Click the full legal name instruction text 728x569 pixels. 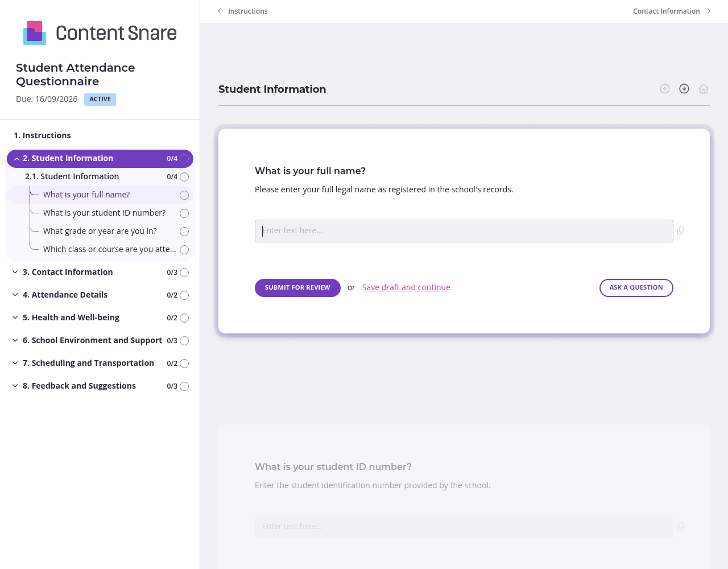click(384, 189)
